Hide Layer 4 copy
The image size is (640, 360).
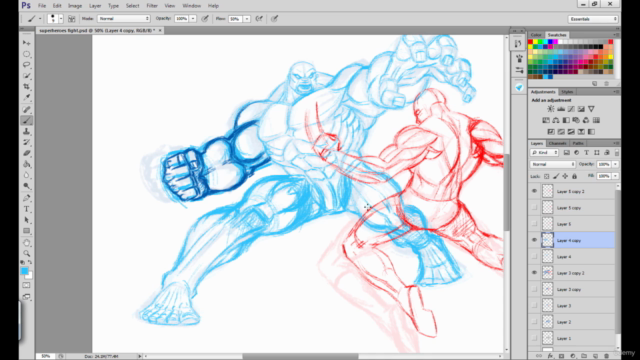point(534,240)
